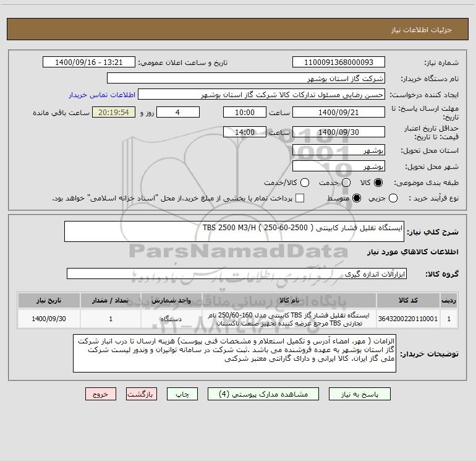The image size is (476, 461).
Task: Click the جزئیات اطلاعات نیاز header title
Action: (x=422, y=30)
